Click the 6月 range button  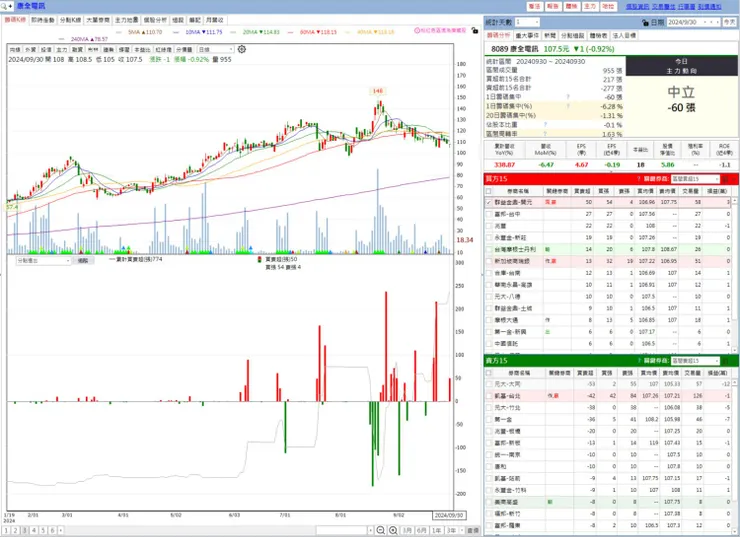click(421, 530)
